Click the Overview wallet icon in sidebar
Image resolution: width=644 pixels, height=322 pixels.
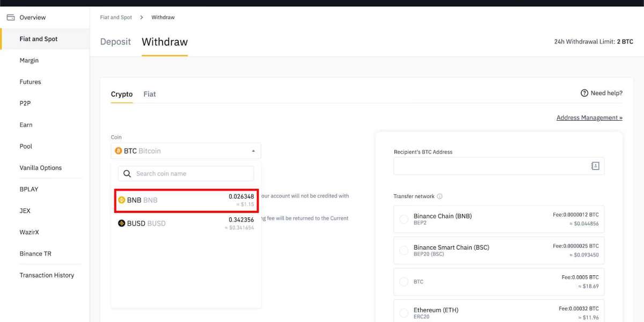(x=10, y=17)
